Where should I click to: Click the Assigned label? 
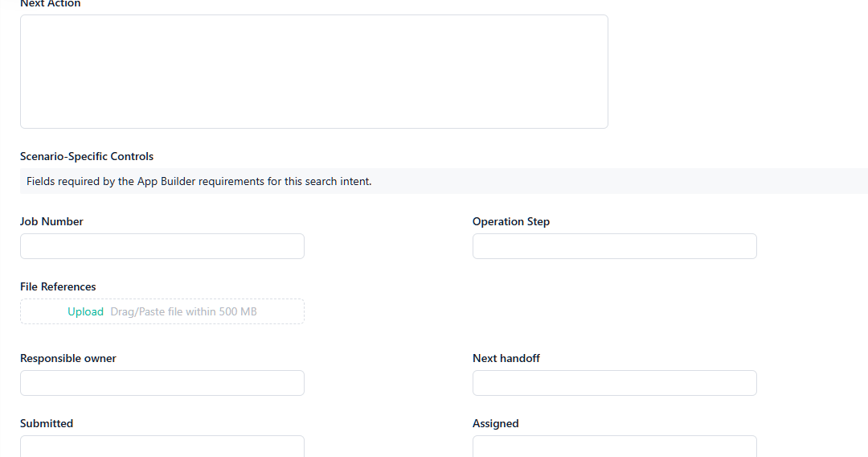click(x=495, y=423)
